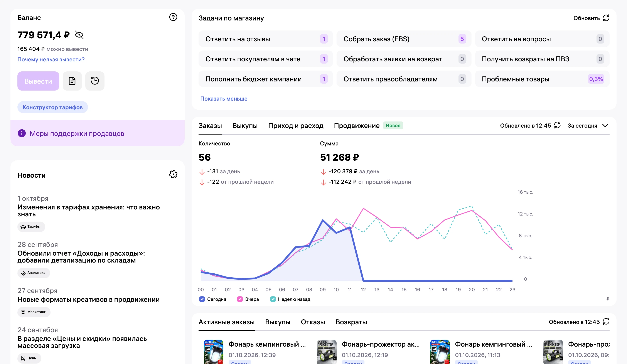Open news Изменения в тарифах хранения

[89, 211]
